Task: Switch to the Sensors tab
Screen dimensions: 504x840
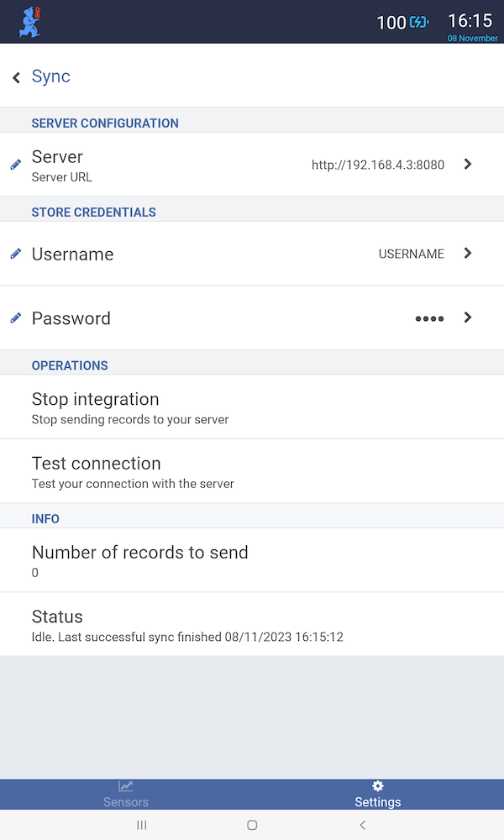Action: pyautogui.click(x=126, y=795)
